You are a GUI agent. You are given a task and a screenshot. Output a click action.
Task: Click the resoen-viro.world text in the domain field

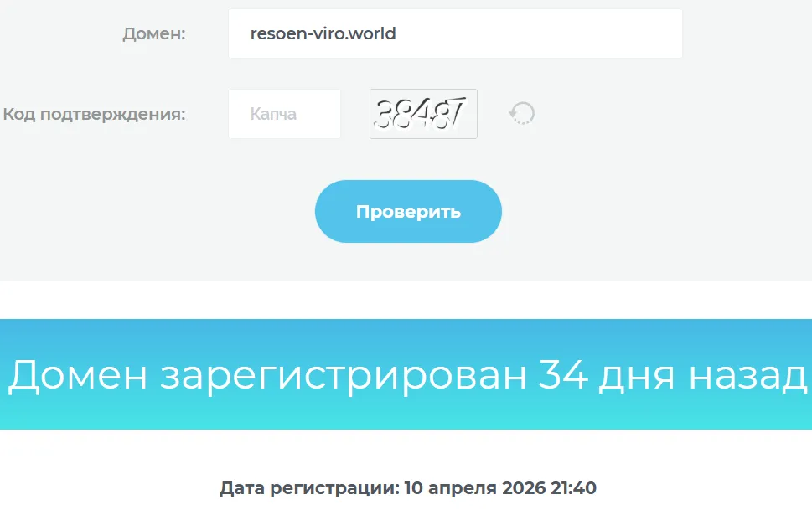323,33
